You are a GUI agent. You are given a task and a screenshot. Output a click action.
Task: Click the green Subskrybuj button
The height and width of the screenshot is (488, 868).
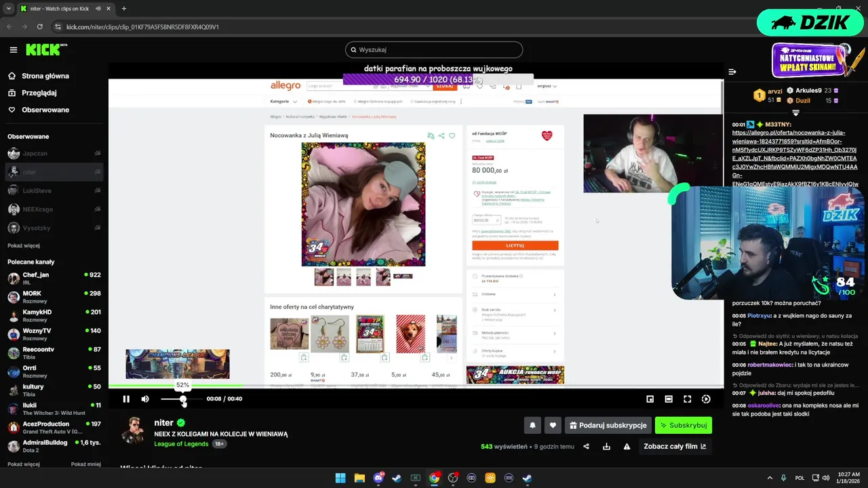(684, 425)
